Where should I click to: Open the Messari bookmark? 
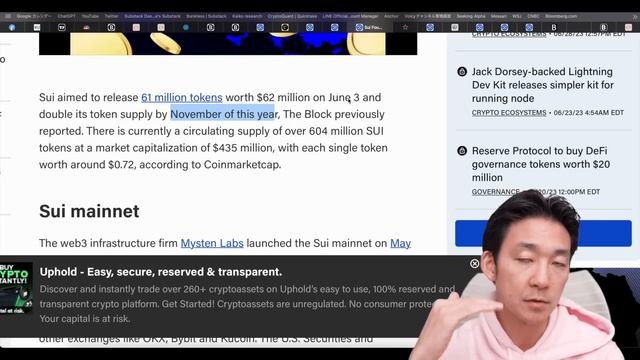[498, 16]
